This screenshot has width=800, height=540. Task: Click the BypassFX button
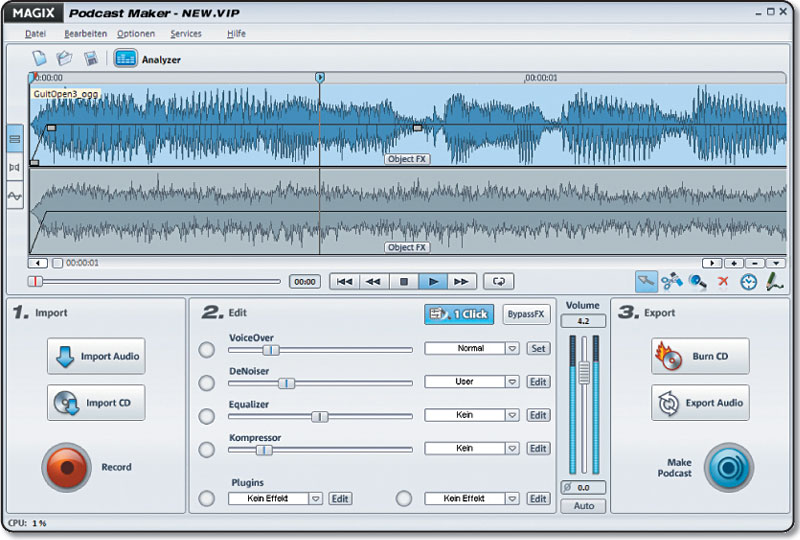(x=526, y=314)
